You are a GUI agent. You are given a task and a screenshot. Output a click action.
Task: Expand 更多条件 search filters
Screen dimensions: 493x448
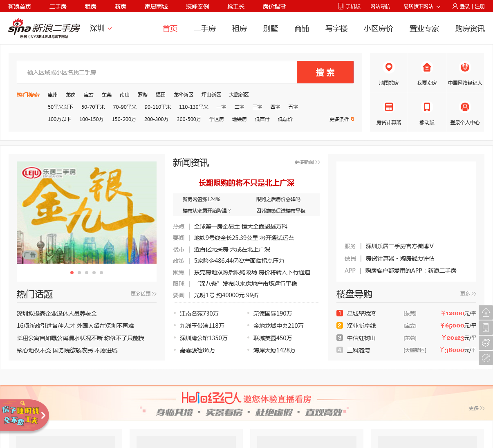point(341,119)
